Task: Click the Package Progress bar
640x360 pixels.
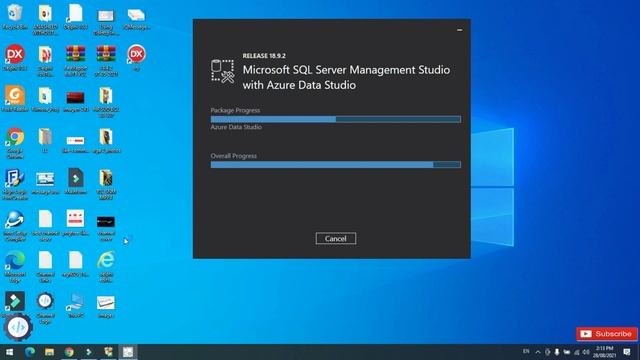Action: (336, 119)
